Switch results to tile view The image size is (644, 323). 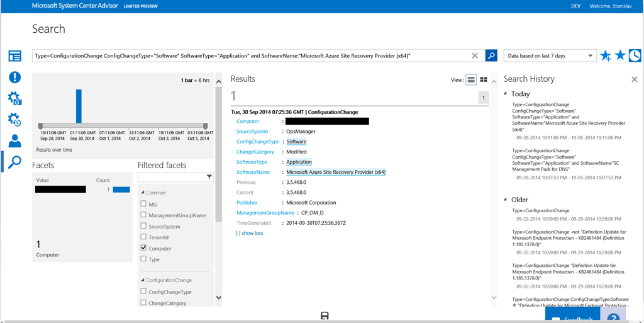pos(484,79)
